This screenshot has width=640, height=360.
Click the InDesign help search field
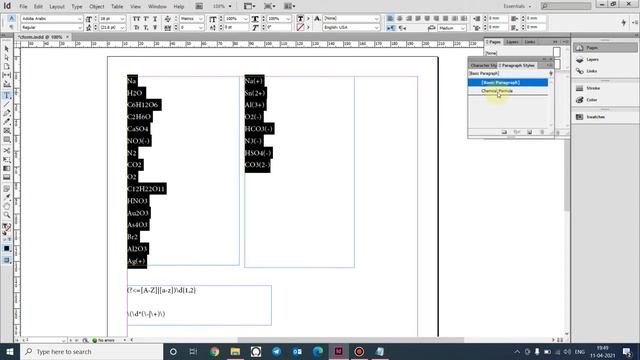click(x=566, y=6)
